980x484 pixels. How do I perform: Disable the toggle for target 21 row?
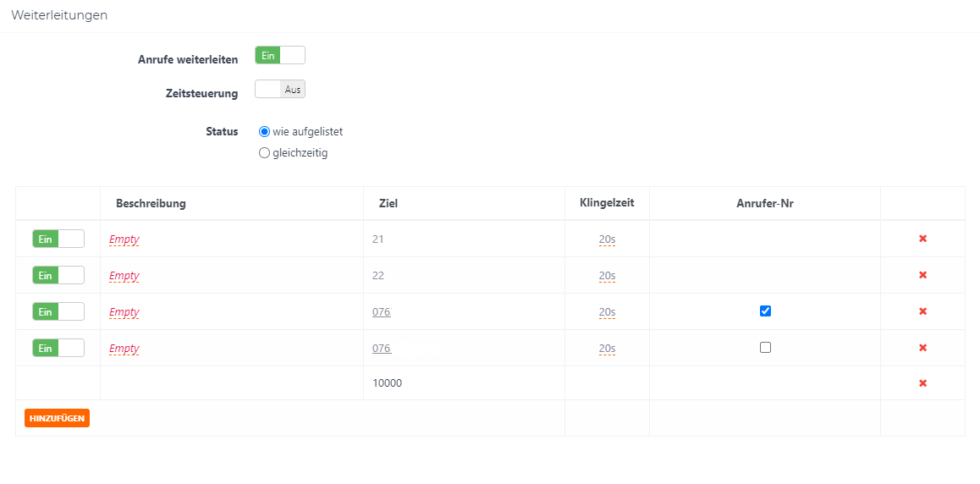point(58,239)
